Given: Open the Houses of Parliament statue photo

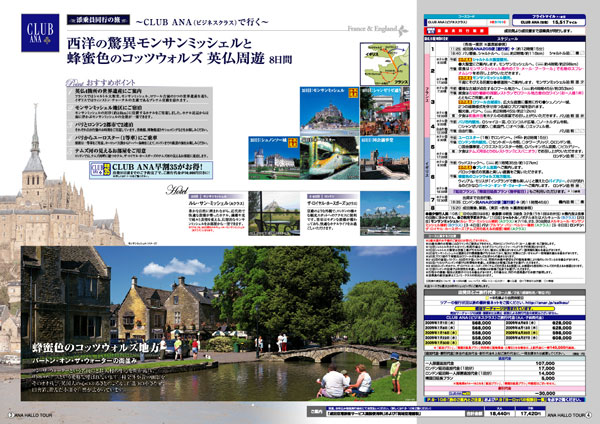Looking at the screenshot, I should tap(385, 158).
